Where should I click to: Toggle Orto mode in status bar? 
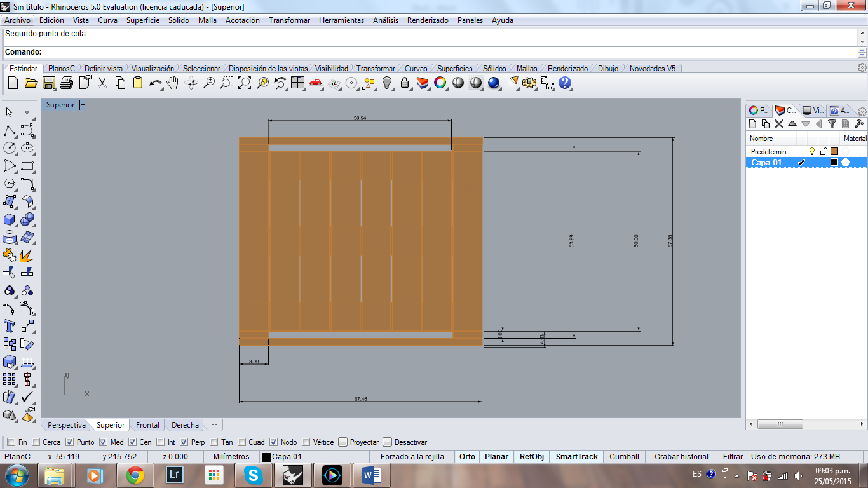467,456
